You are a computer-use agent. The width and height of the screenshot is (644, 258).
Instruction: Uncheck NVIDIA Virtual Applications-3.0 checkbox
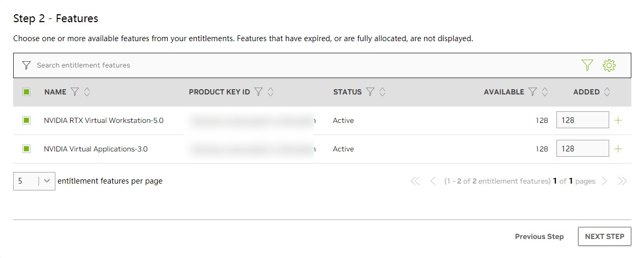pos(26,149)
